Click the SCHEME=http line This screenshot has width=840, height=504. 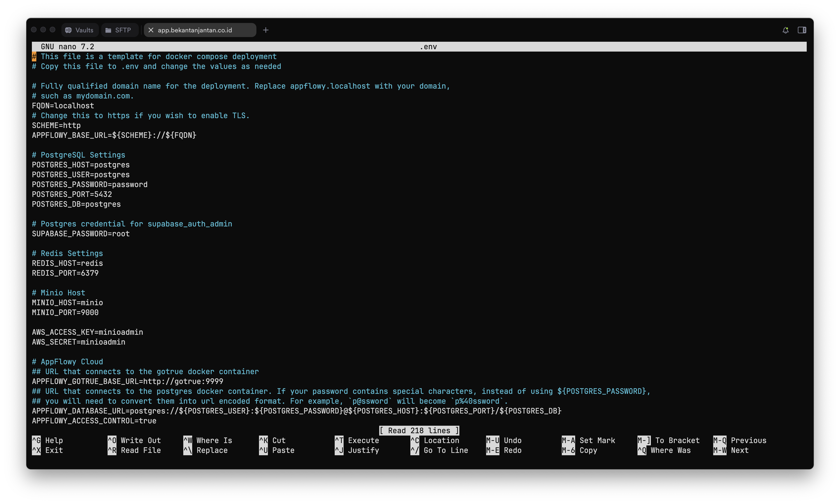[x=56, y=125]
